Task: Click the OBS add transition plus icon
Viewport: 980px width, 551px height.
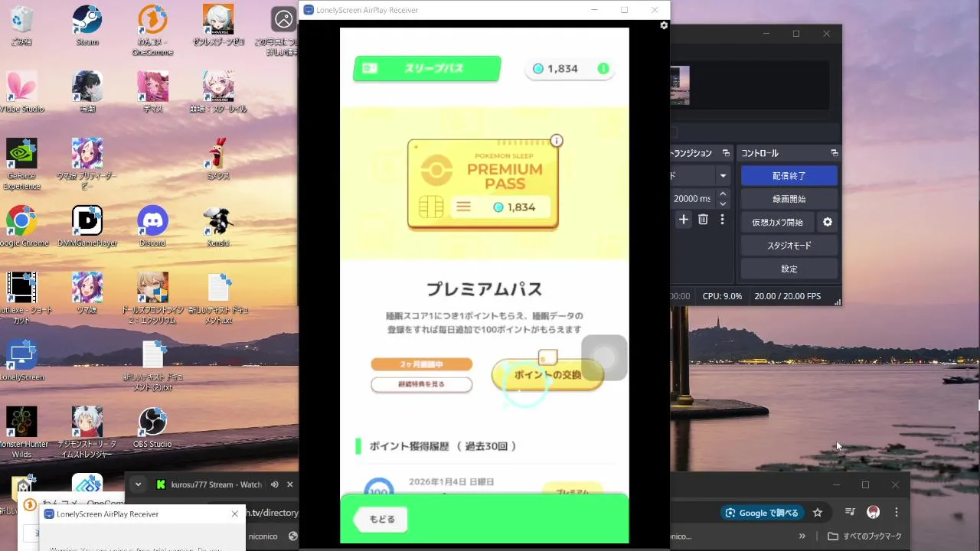Action: click(684, 220)
